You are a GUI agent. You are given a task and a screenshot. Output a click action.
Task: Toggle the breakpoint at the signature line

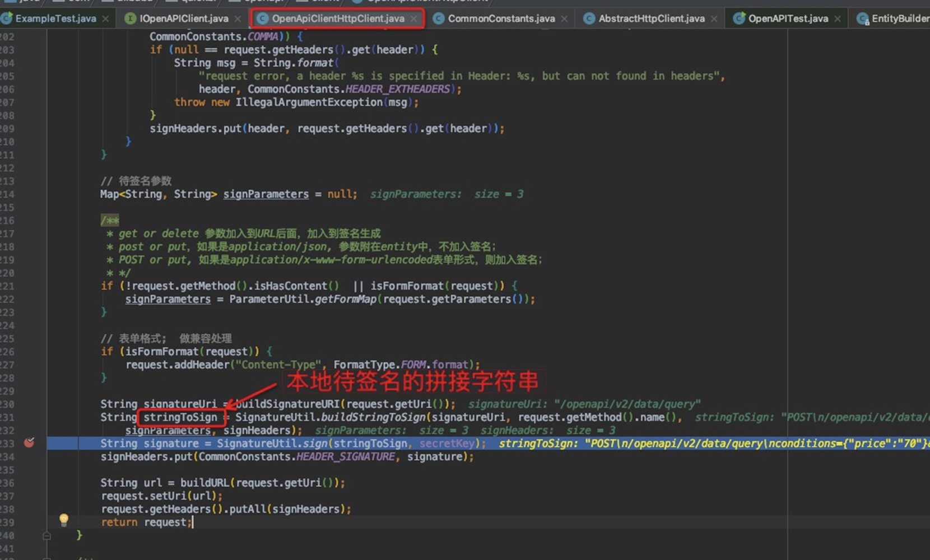[x=29, y=443]
